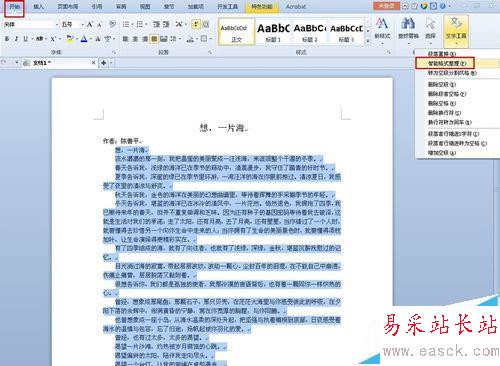Open line spacing options
Viewport: 500px width, 366px height.
[173, 39]
